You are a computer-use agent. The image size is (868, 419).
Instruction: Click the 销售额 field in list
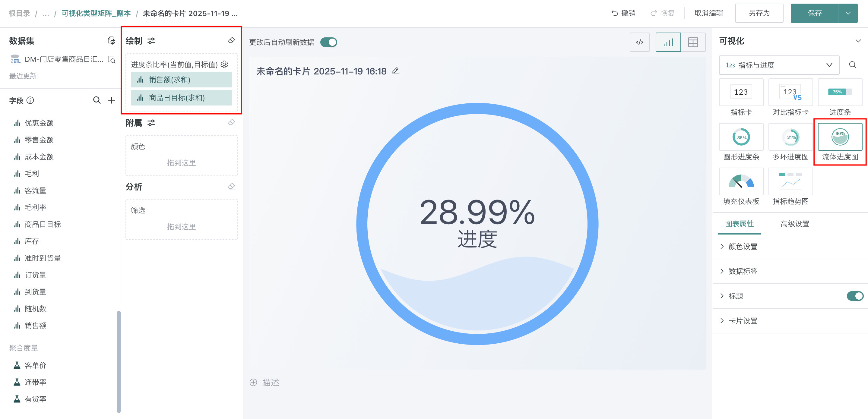(x=35, y=325)
